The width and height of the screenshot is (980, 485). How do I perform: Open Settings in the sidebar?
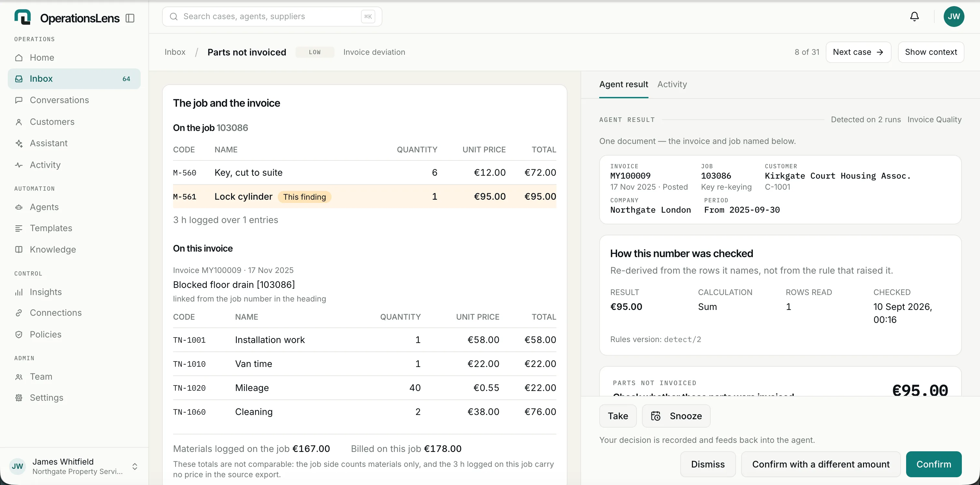[74, 397]
